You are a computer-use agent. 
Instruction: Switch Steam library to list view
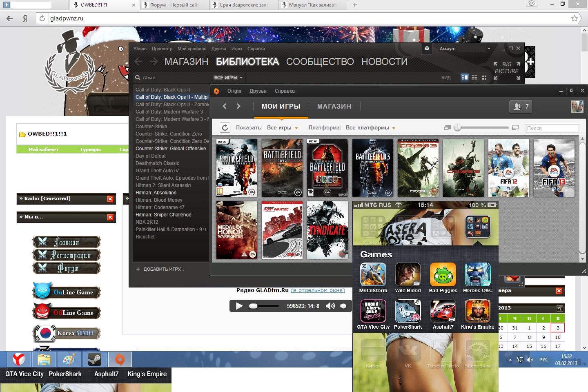[474, 77]
